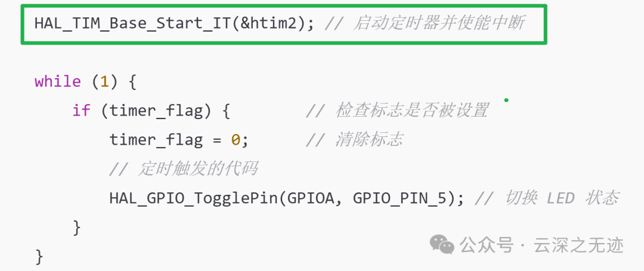Click on timer_flag inside the if condition
Screen dimensions: 644x271
click(x=156, y=111)
